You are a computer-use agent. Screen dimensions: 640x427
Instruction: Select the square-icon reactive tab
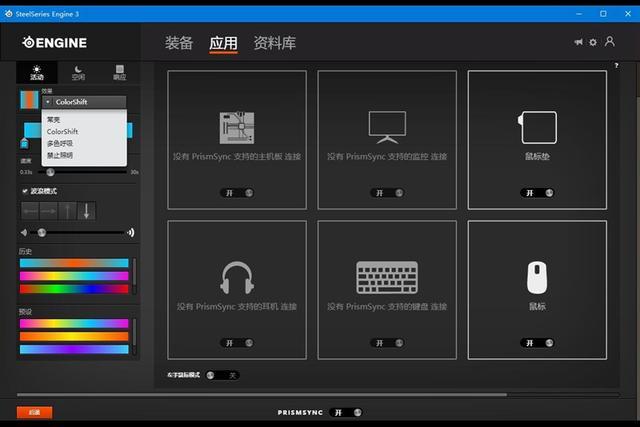119,72
